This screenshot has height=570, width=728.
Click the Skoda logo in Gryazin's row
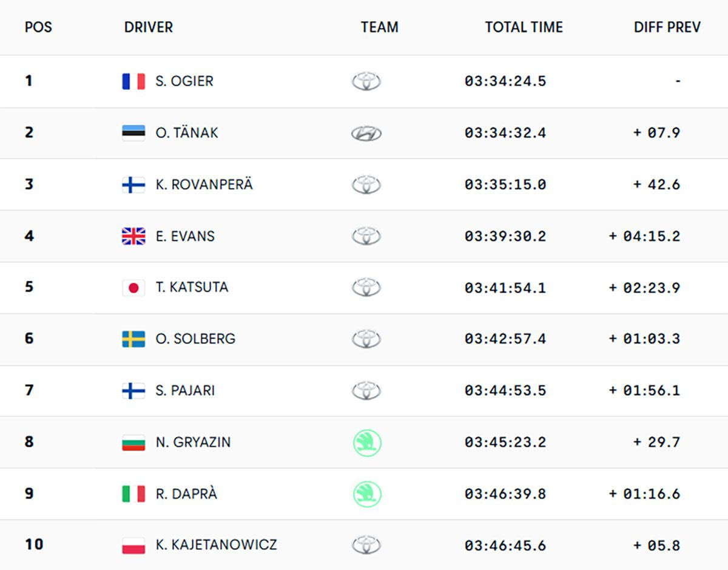click(366, 443)
